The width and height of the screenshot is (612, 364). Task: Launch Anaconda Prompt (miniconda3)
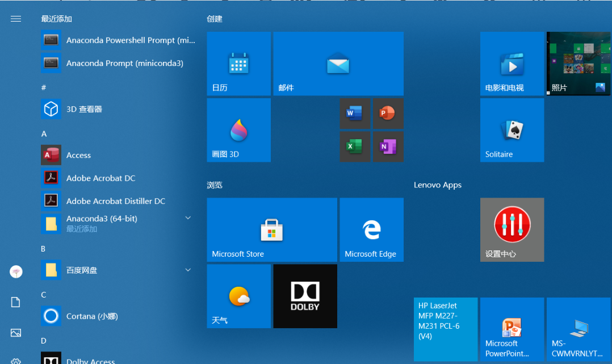point(118,63)
